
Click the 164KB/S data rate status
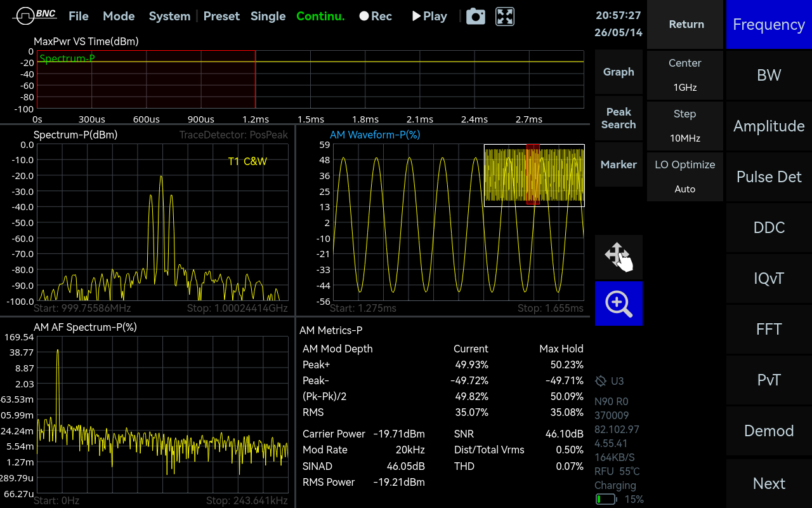coord(615,457)
